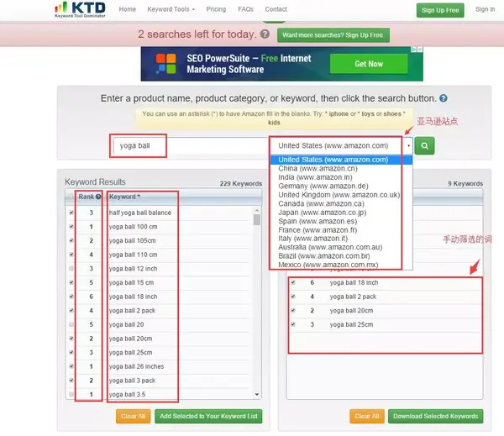Click the Sign Up Free button
Viewport: 504px width, 436px height.
440,10
